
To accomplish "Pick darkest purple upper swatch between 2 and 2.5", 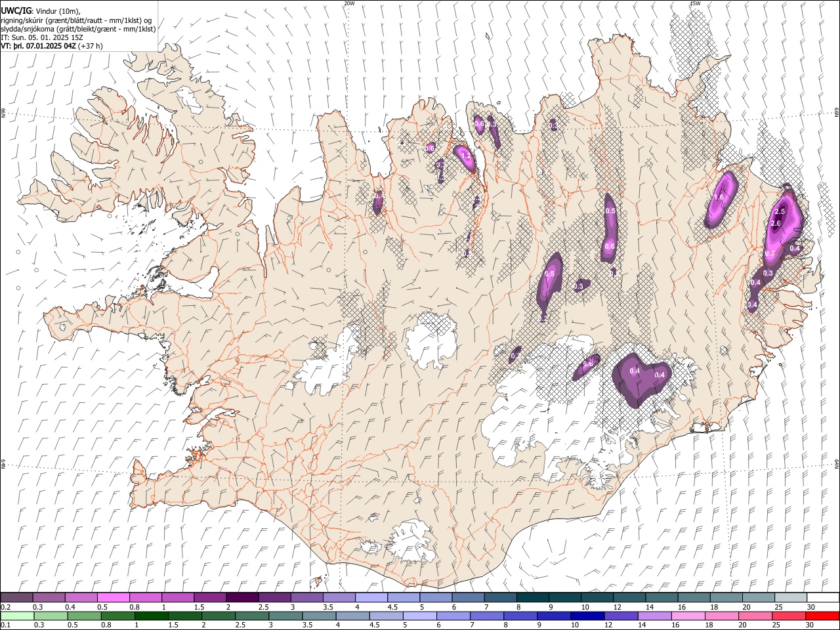I will coord(242,598).
